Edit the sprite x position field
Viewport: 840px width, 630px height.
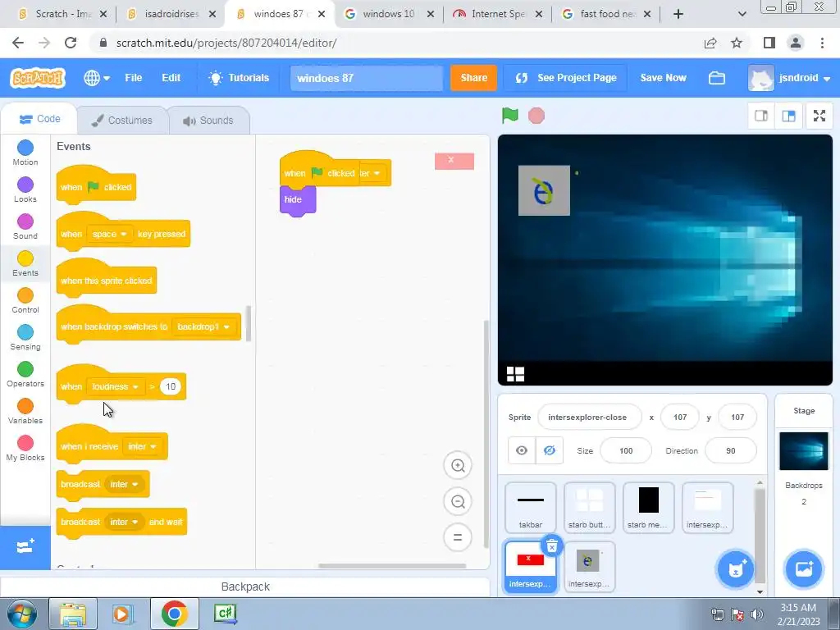(680, 417)
